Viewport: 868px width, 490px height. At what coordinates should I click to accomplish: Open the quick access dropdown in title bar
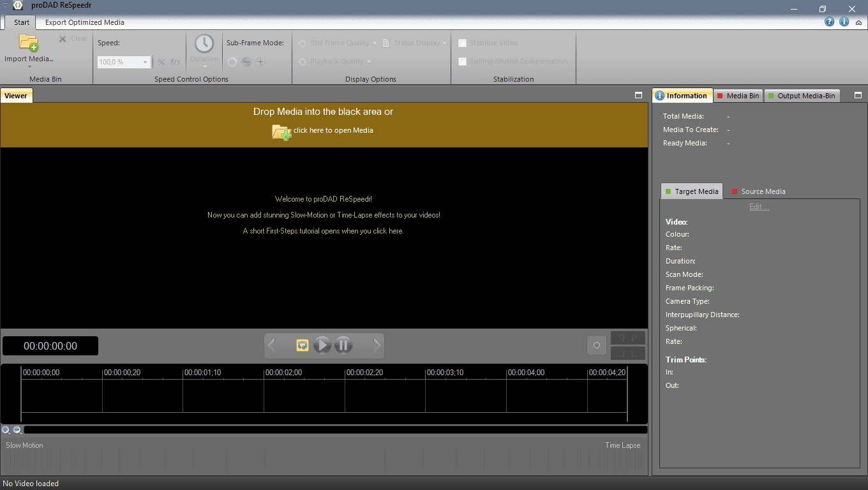[5, 6]
